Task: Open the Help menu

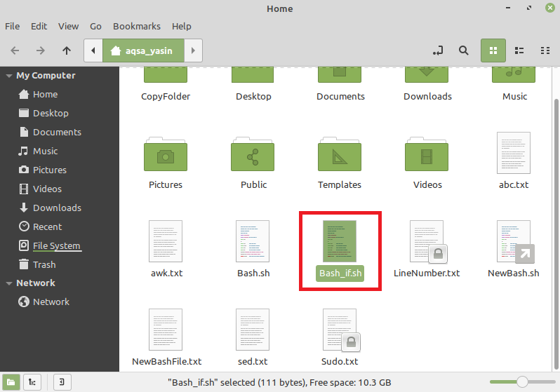Action: pos(182,27)
